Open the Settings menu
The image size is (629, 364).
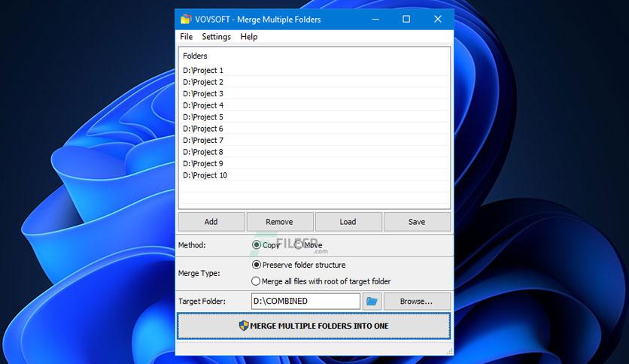[x=216, y=37]
